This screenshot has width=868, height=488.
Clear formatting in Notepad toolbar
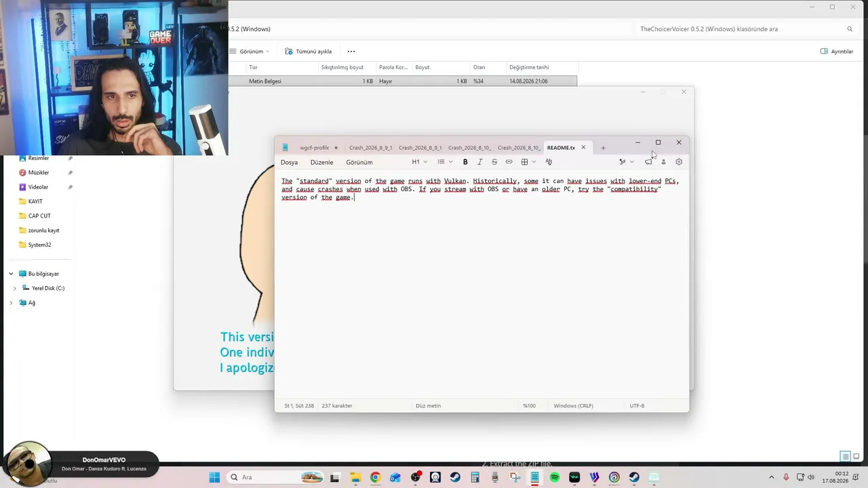549,162
